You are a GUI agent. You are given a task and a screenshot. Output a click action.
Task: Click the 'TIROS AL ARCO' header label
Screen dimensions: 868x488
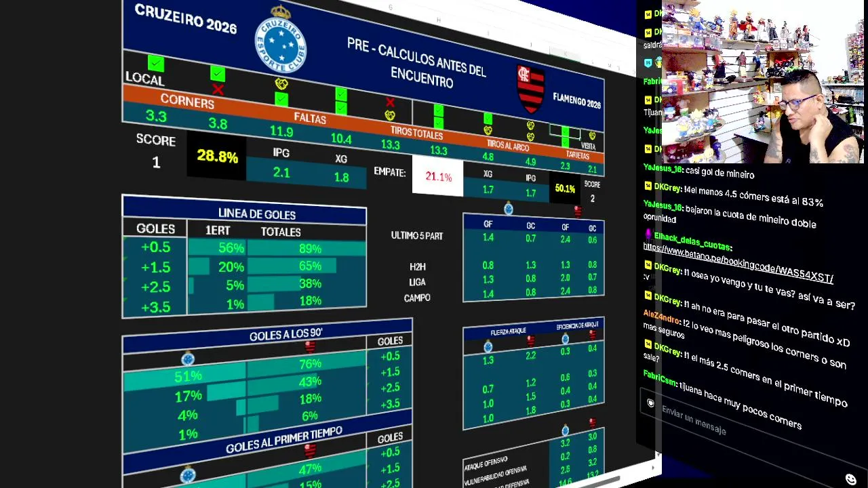click(508, 144)
